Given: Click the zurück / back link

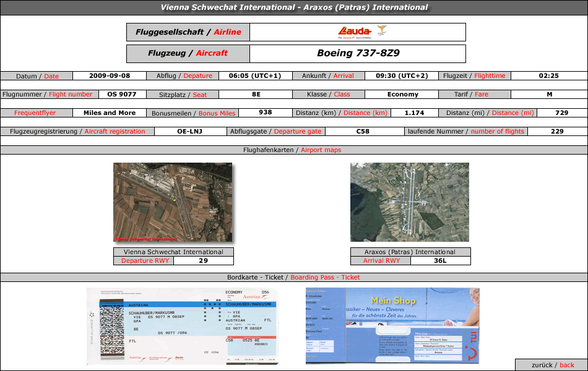Looking at the screenshot, I should [552, 365].
